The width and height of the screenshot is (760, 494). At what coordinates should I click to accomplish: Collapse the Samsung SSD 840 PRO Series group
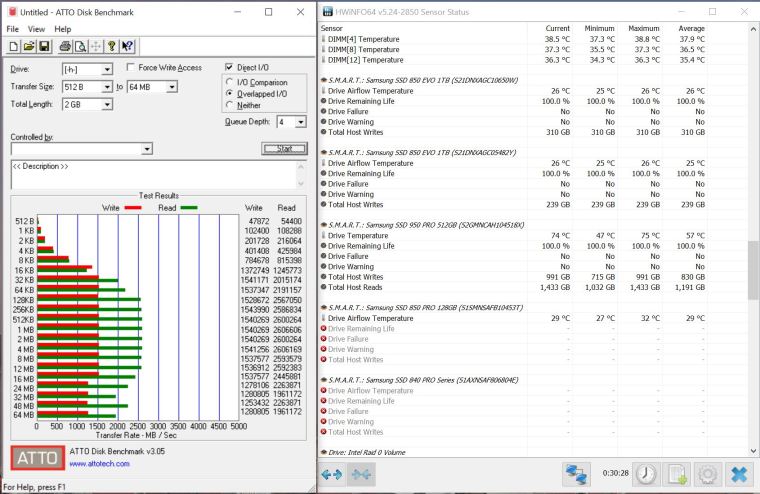(x=323, y=380)
